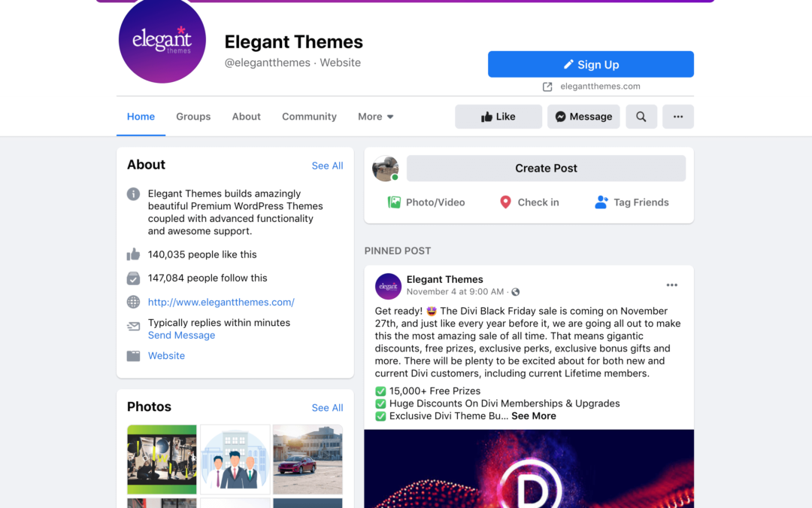
Task: Click the blue Sign Up button
Action: pyautogui.click(x=590, y=64)
